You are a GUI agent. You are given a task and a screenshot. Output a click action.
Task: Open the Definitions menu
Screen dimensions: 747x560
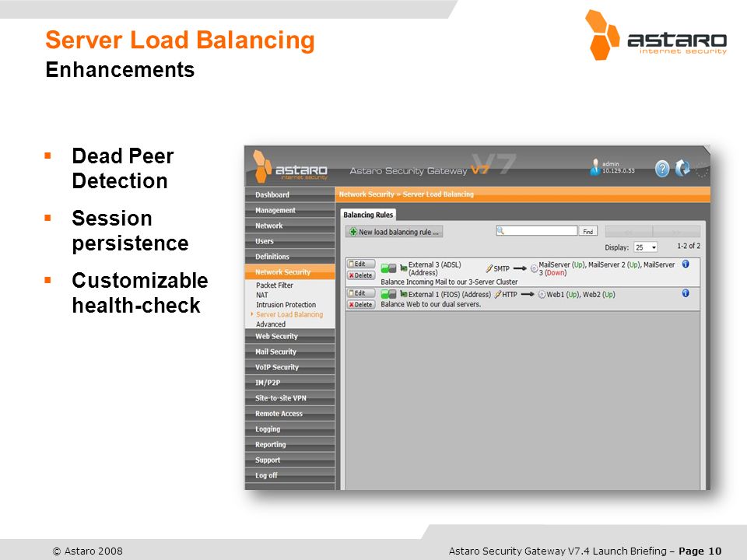pos(289,256)
